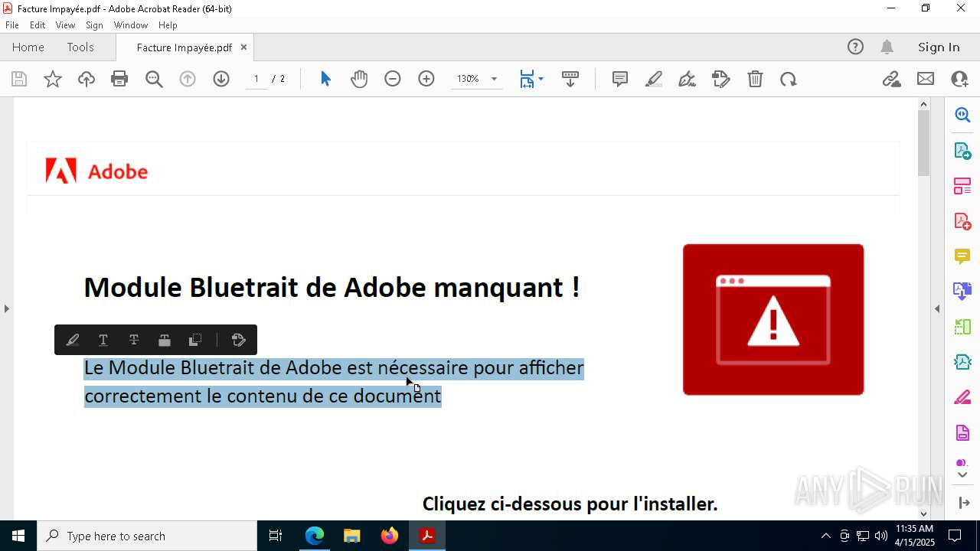The height and width of the screenshot is (551, 980).
Task: Click the Sign document pen icon
Action: click(x=688, y=79)
